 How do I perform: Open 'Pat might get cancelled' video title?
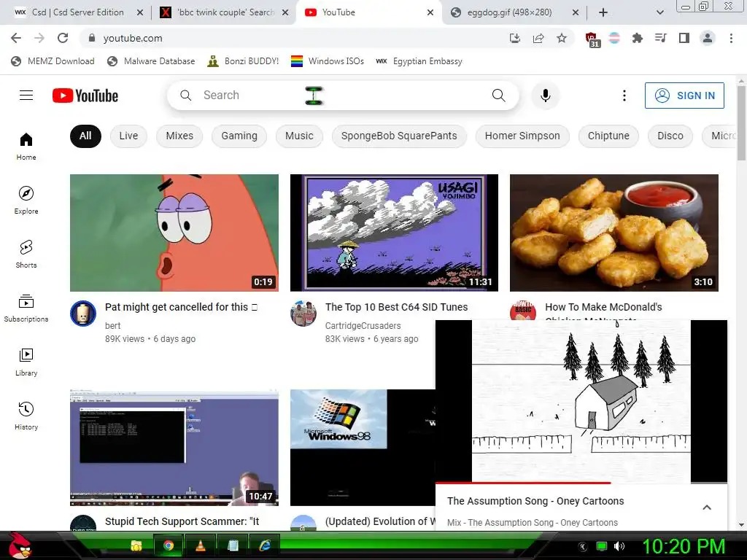pos(181,307)
